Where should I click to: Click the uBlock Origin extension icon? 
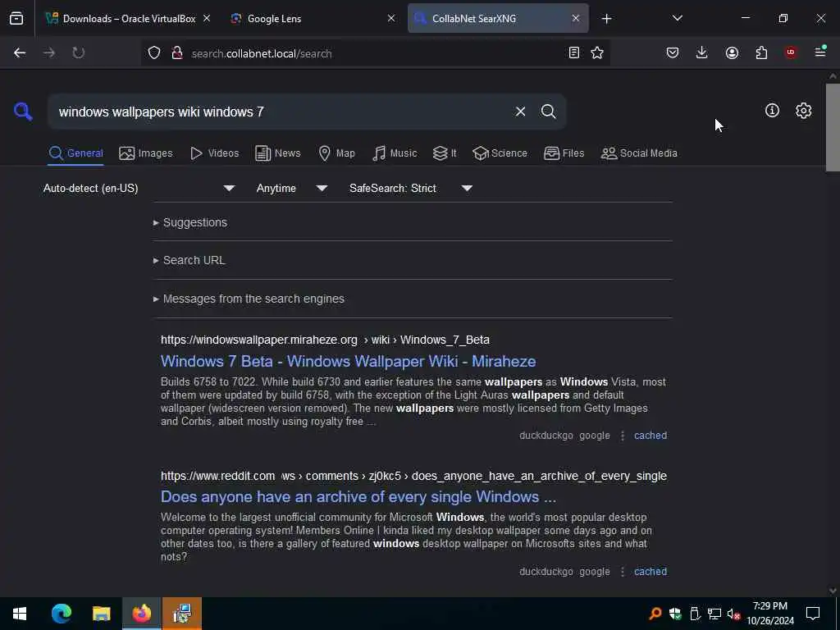click(x=791, y=52)
